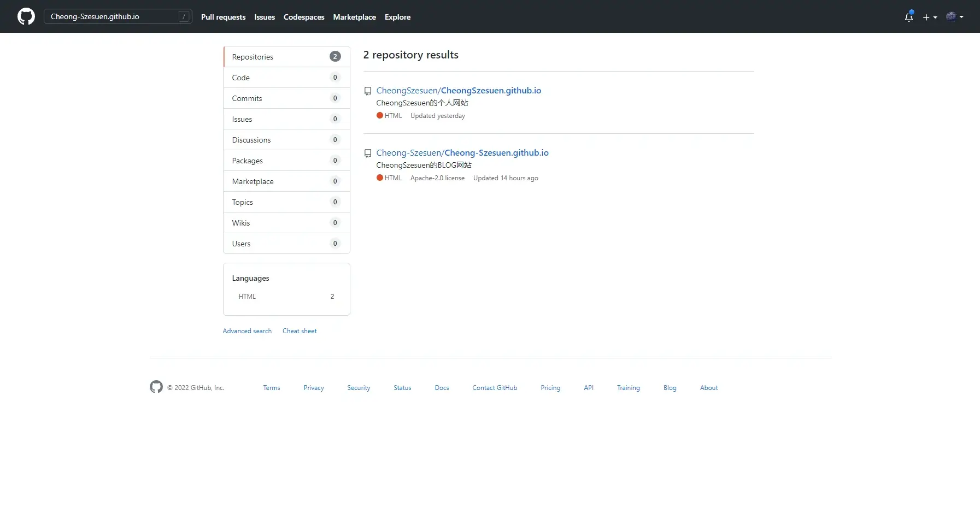Filter results by Commits
Viewport: 980px width, 508px height.
point(248,98)
